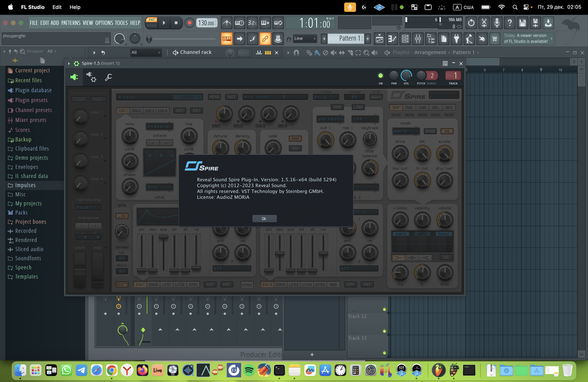Toggle main snap magnet next to Line

point(288,39)
